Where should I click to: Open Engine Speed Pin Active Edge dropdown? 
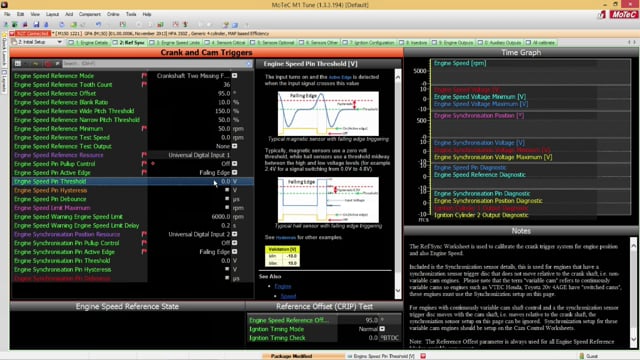click(235, 173)
